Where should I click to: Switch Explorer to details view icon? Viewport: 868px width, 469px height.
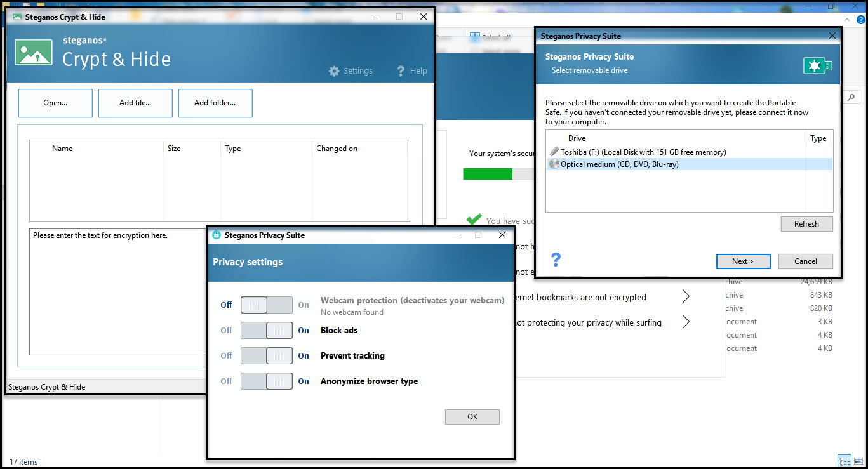pos(844,461)
